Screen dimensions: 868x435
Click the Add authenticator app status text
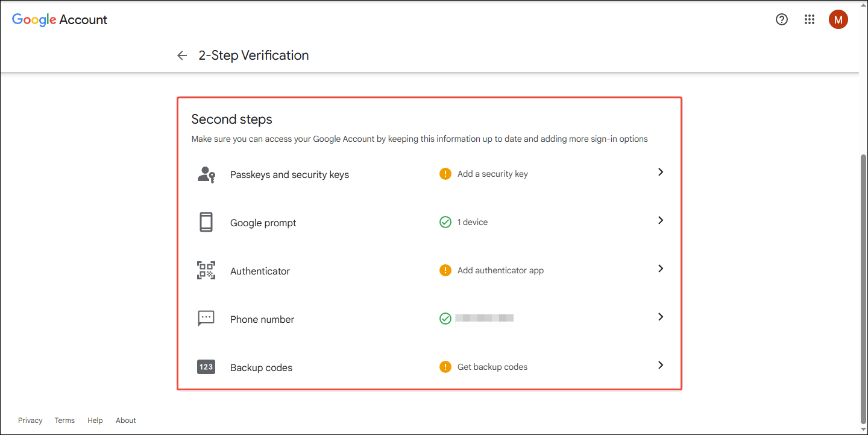tap(500, 270)
